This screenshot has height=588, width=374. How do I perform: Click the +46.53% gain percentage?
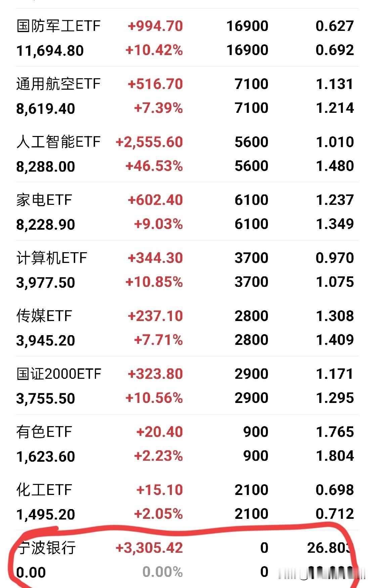tap(154, 166)
